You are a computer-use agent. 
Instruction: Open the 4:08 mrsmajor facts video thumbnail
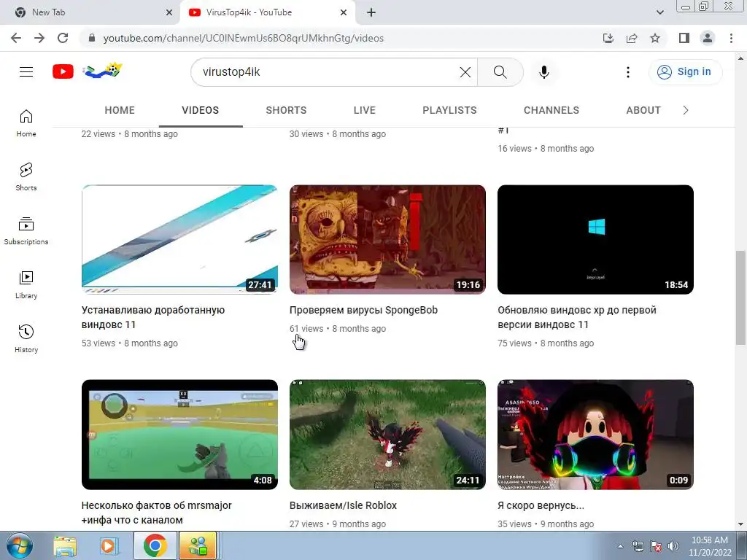(179, 435)
